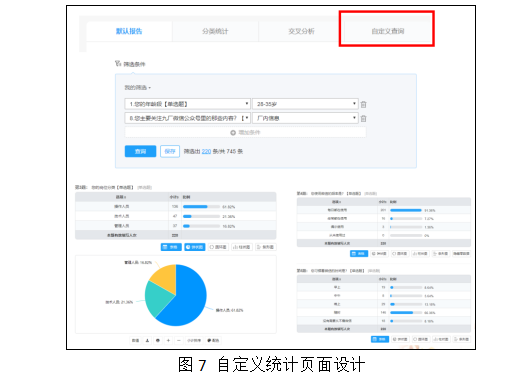
Task: Select 柱状图 view under the upper-right table
Action: point(420,253)
